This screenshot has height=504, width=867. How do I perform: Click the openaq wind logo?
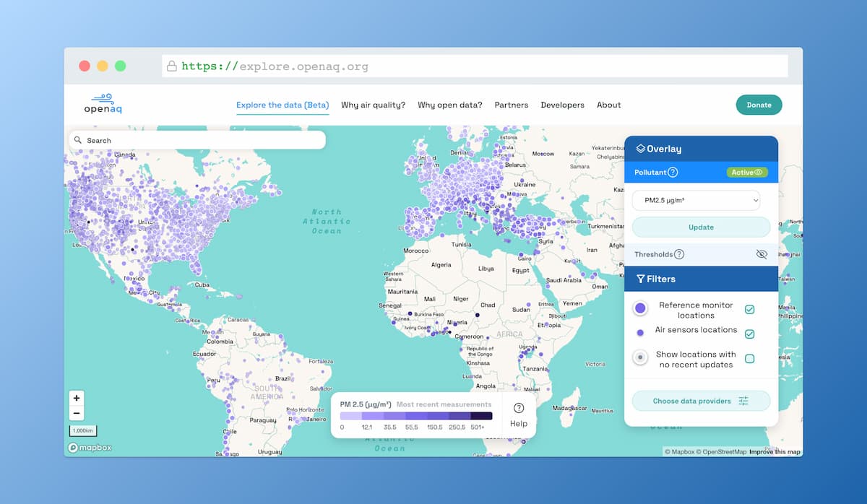pos(103,99)
